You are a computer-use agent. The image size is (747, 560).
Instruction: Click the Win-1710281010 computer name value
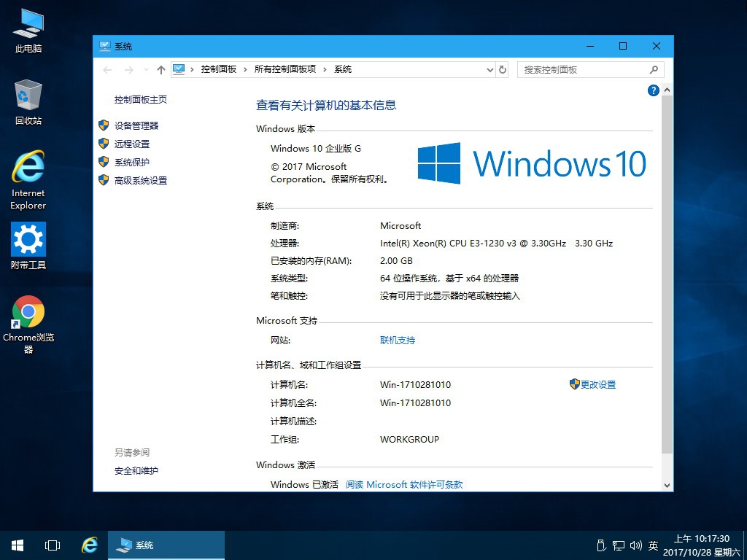coord(415,385)
